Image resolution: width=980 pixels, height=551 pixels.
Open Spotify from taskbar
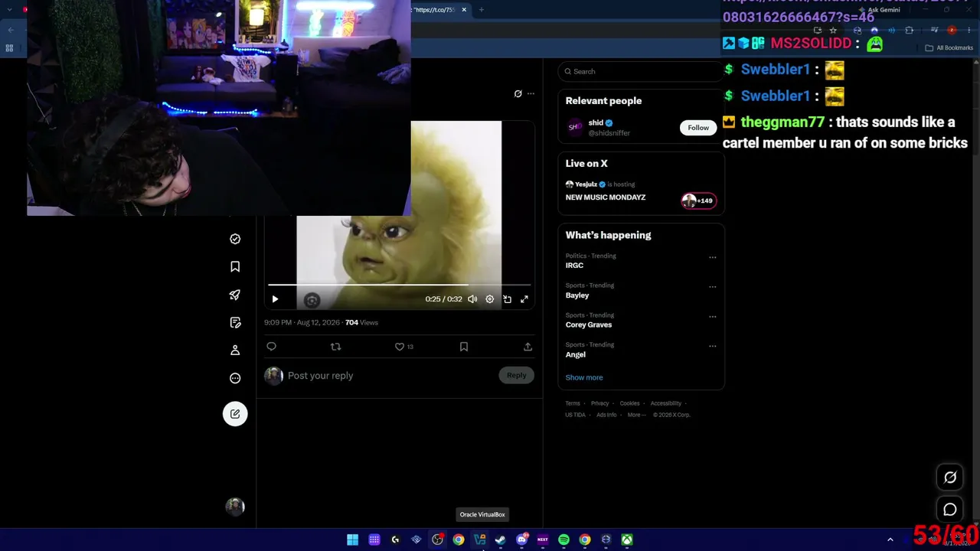563,540
